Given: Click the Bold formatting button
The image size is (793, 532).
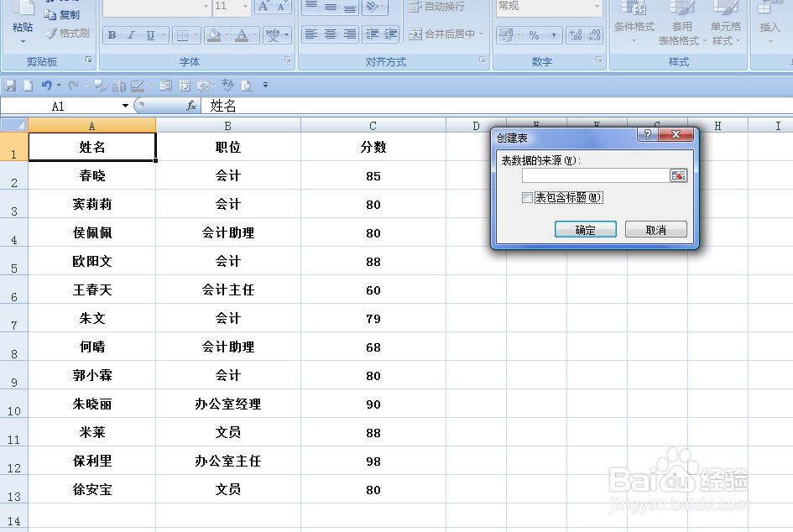Looking at the screenshot, I should (112, 35).
